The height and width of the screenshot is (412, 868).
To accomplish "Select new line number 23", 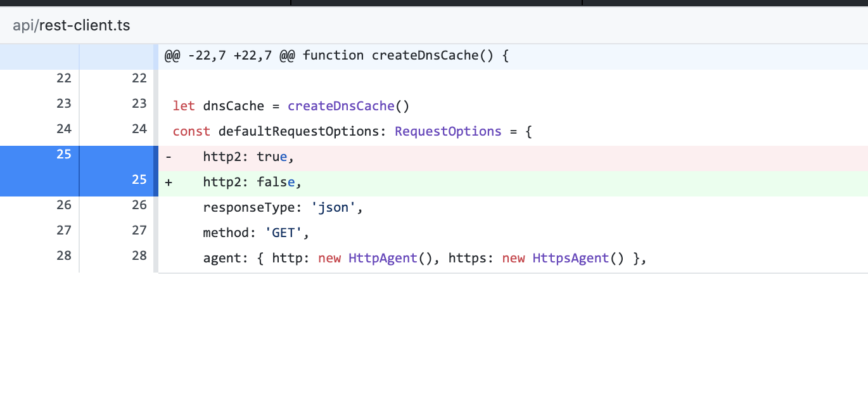I will tap(139, 103).
